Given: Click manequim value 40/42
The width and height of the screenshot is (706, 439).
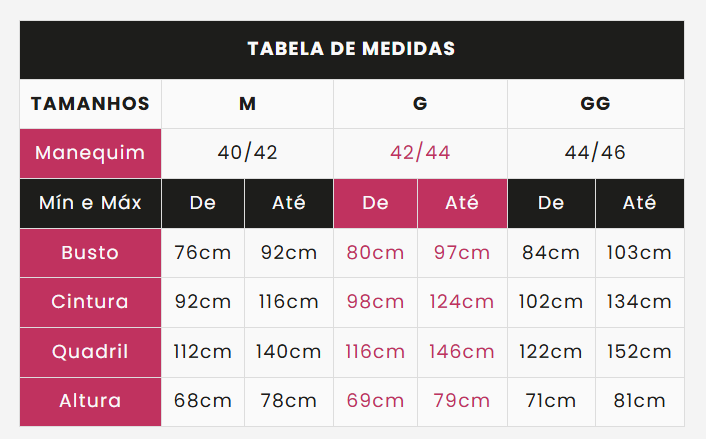Looking at the screenshot, I should 247,153.
